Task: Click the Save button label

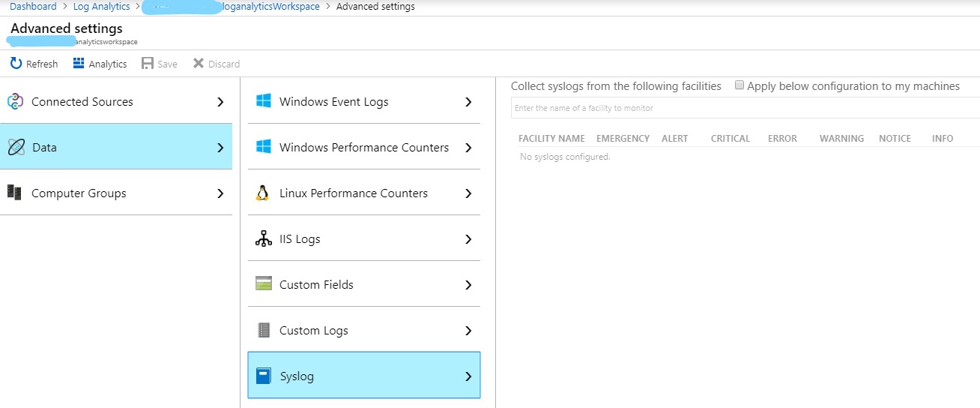Action: pos(167,64)
